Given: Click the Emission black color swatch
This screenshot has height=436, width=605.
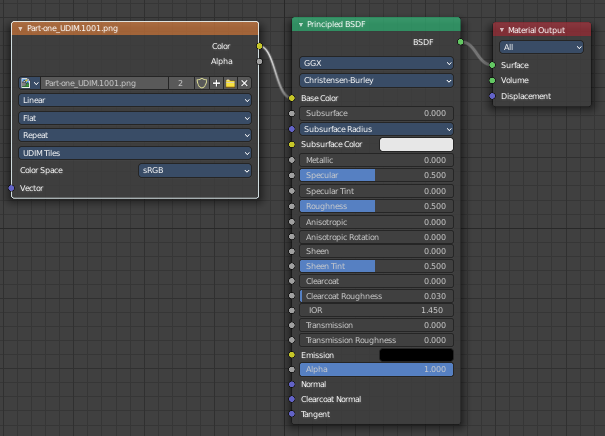Looking at the screenshot, I should point(416,355).
